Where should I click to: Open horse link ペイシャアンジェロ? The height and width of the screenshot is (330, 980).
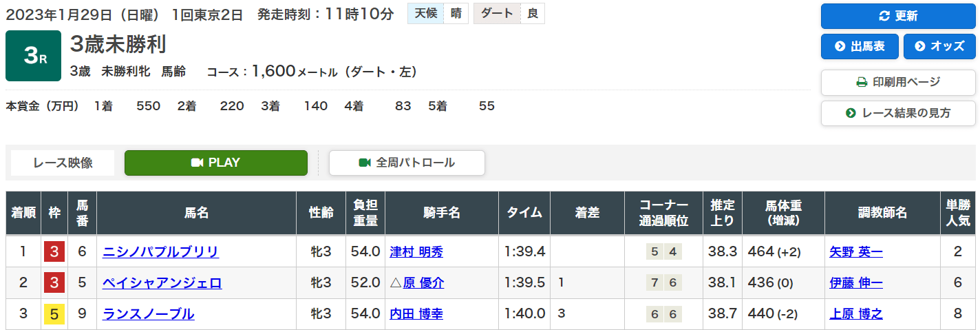point(162,282)
